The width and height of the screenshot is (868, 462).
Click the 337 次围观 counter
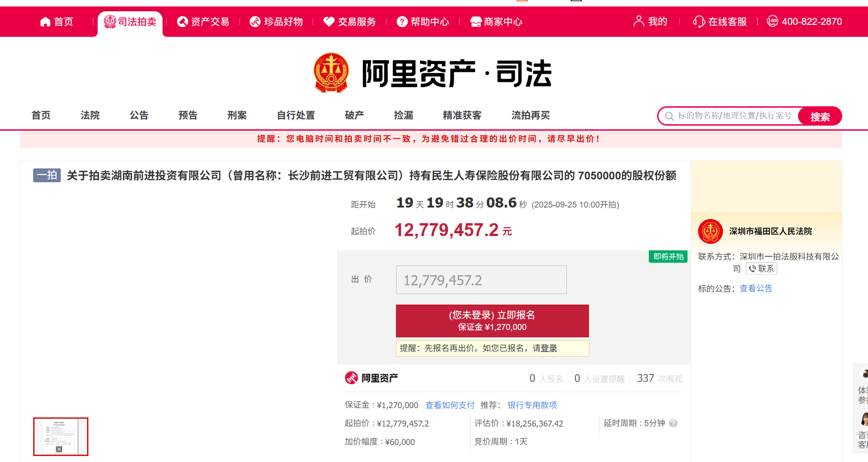coord(660,378)
